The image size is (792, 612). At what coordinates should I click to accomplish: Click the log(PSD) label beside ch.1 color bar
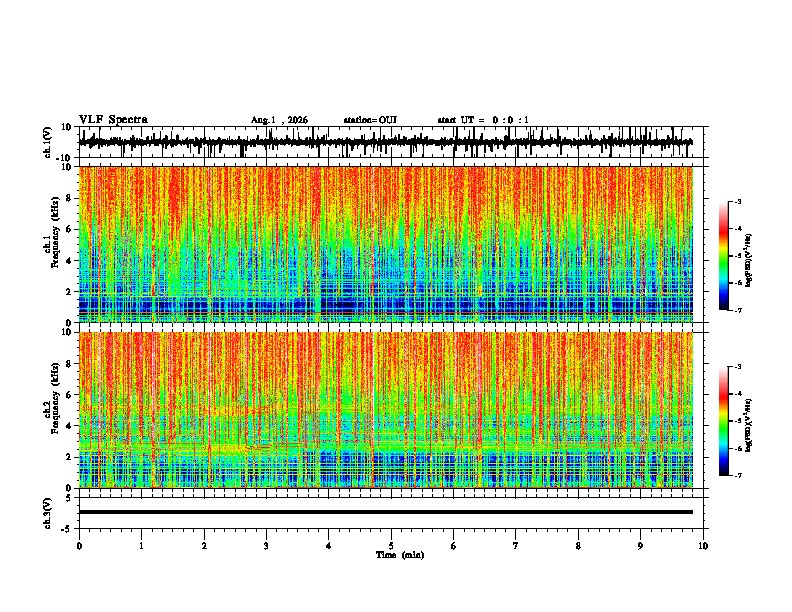click(749, 260)
